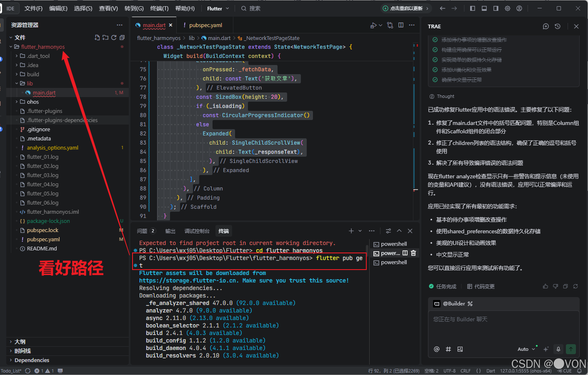Expand the .idea folder
The width and height of the screenshot is (588, 375).
click(17, 65)
